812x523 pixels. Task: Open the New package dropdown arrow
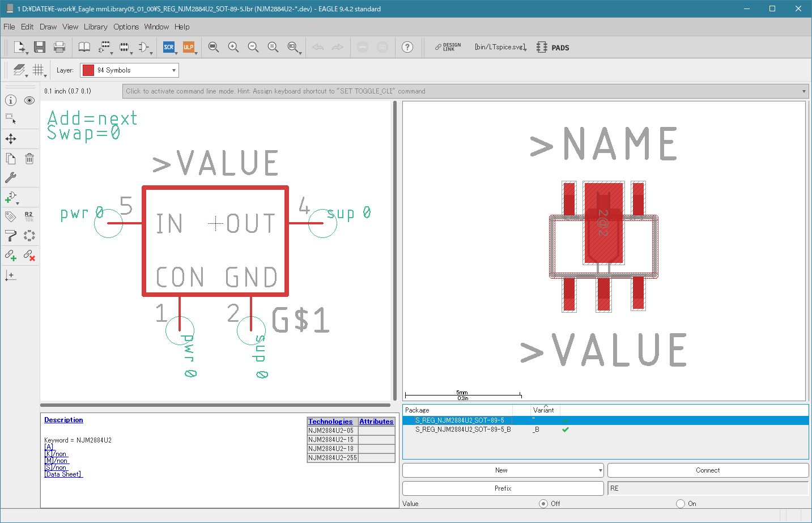pos(600,470)
